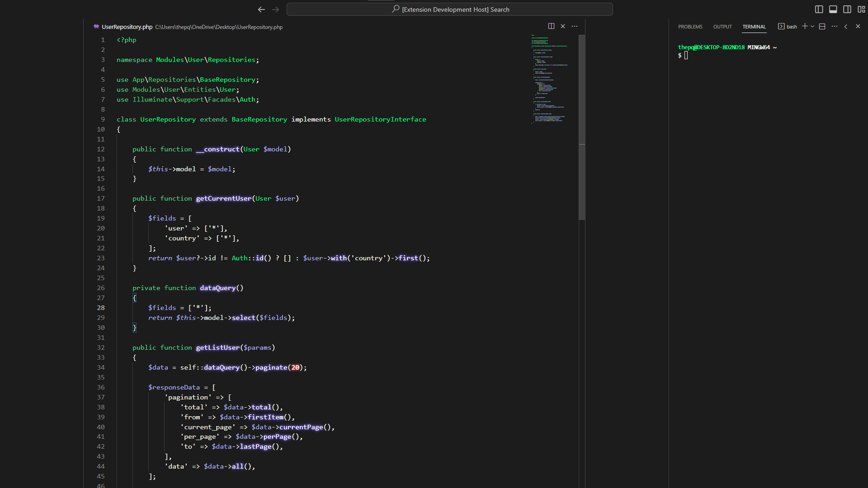Open the Extension Development Host search box

[450, 9]
